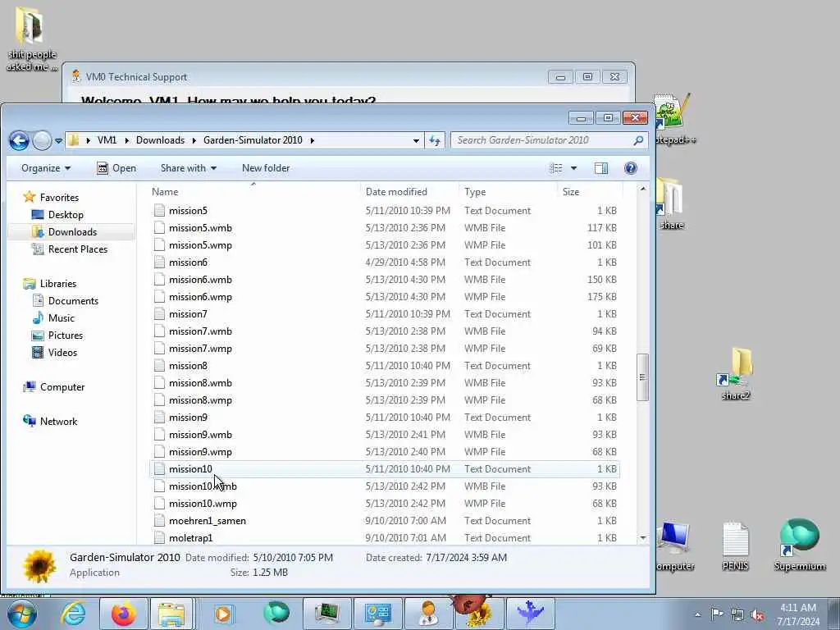Click the New folder button
Screen dimensions: 840x630
click(266, 168)
